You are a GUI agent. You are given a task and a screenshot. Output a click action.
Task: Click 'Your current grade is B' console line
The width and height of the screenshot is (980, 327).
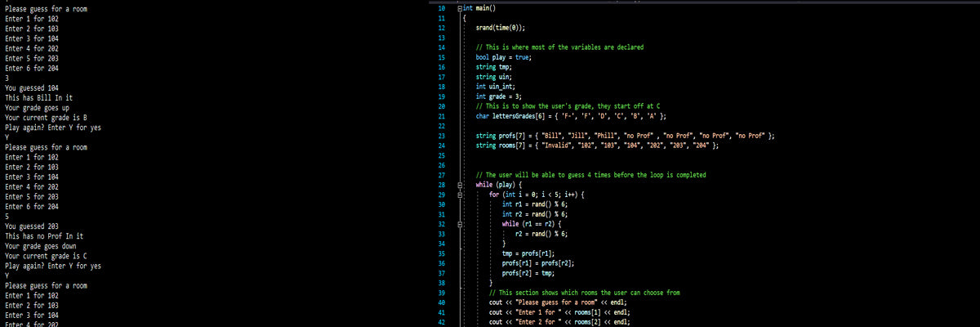46,118
